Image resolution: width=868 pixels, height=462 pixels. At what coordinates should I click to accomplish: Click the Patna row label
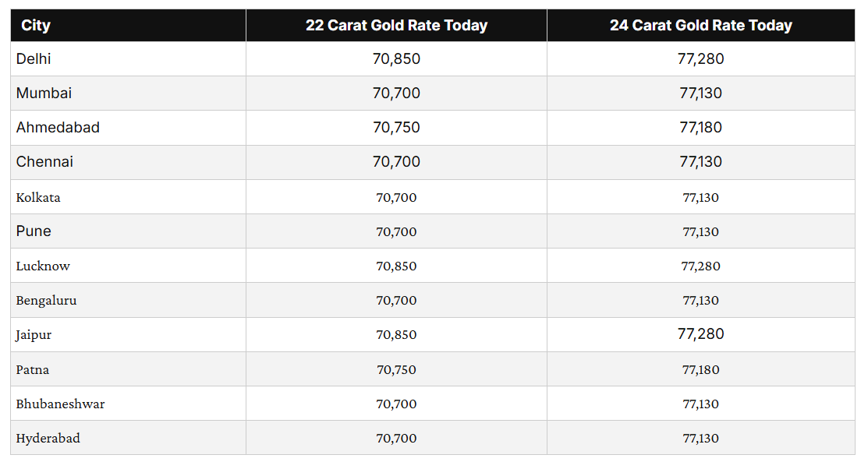(33, 369)
